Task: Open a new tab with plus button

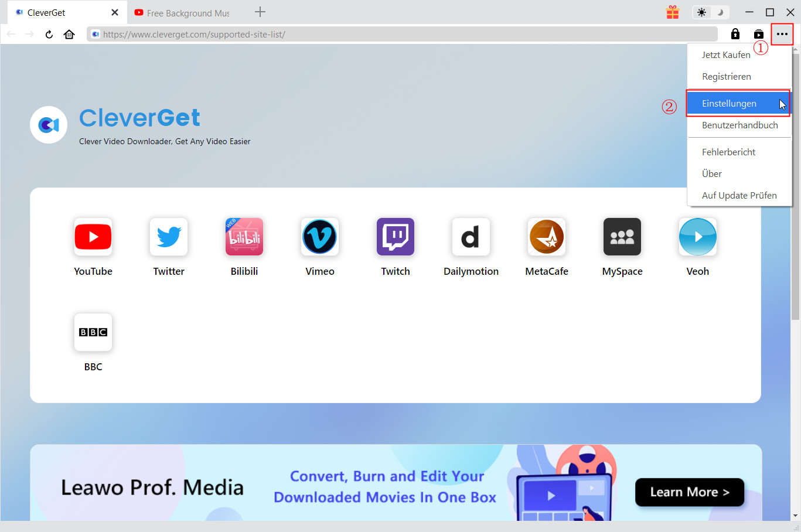Action: (260, 12)
